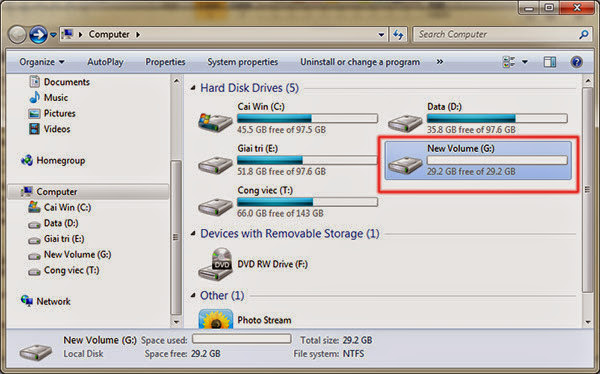
Task: Click the 'File system: NTFS' details text
Action: 329,354
